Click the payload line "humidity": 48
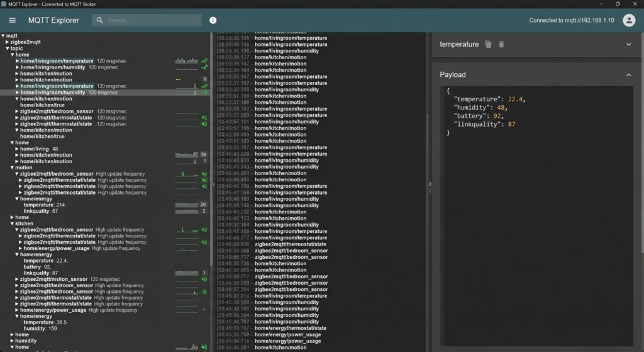 (480, 108)
